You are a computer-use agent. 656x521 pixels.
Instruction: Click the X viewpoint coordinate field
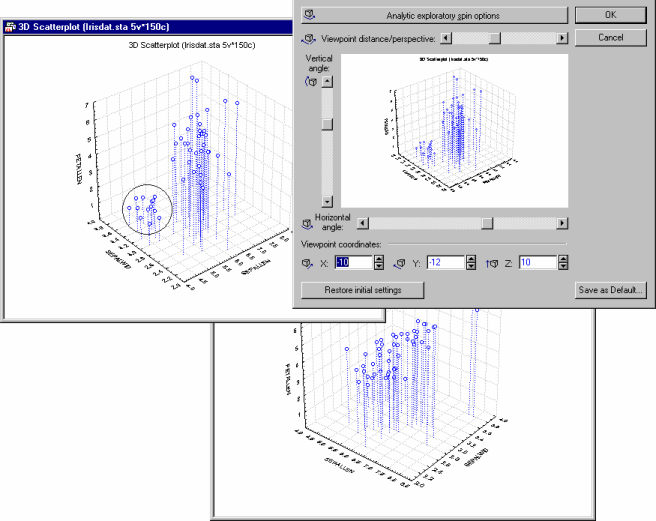pyautogui.click(x=354, y=262)
